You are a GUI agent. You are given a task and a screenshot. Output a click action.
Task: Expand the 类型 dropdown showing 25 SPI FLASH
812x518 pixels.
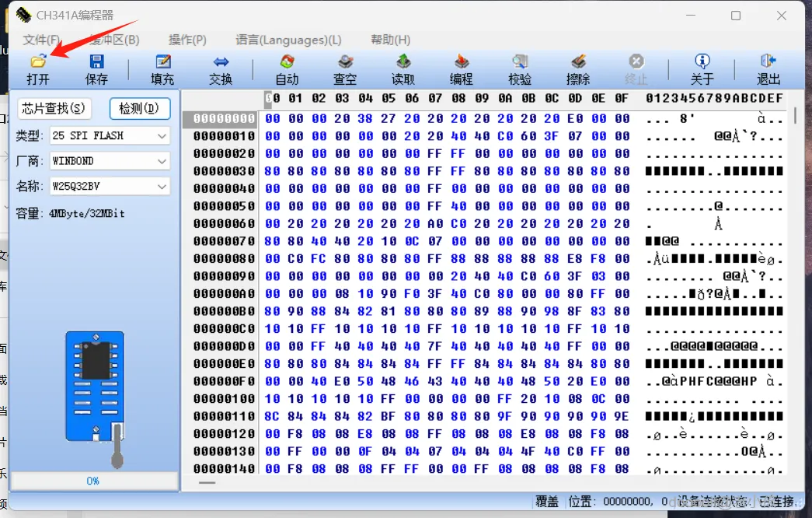click(110, 136)
